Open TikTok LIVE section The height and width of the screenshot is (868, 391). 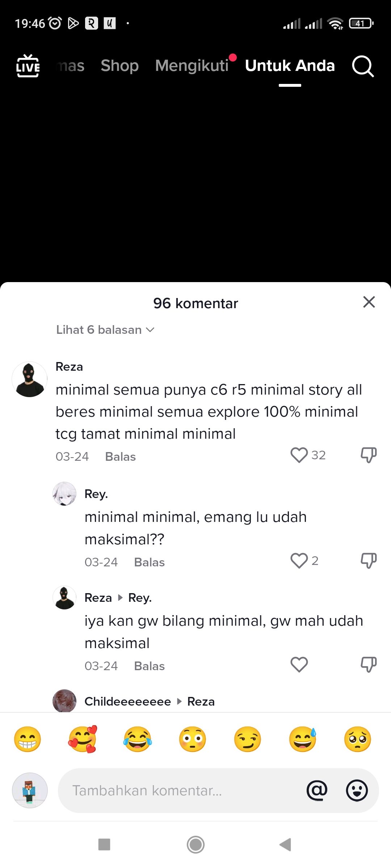pyautogui.click(x=28, y=66)
